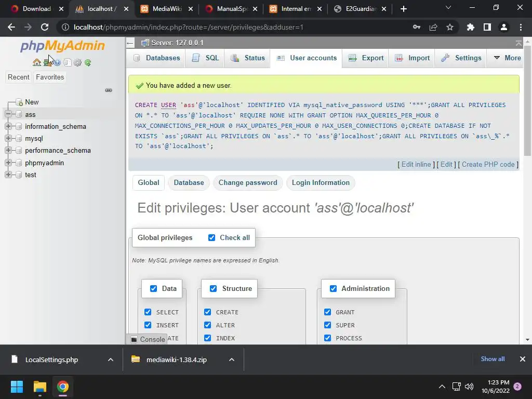The height and width of the screenshot is (399, 532).
Task: Uncheck the SELECT privilege
Action: (x=148, y=312)
